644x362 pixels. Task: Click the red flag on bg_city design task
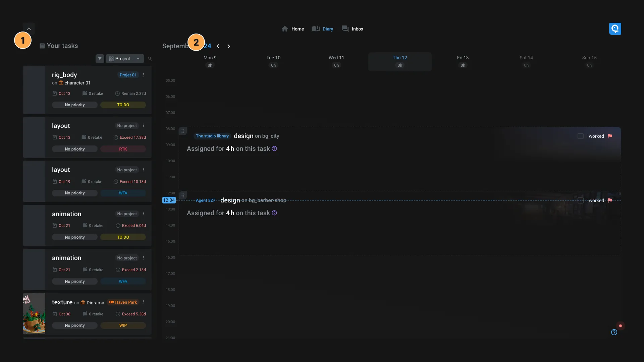610,136
